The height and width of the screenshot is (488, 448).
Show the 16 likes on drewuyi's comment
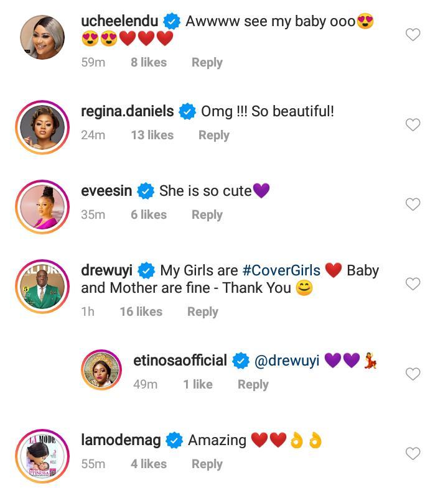(x=141, y=311)
